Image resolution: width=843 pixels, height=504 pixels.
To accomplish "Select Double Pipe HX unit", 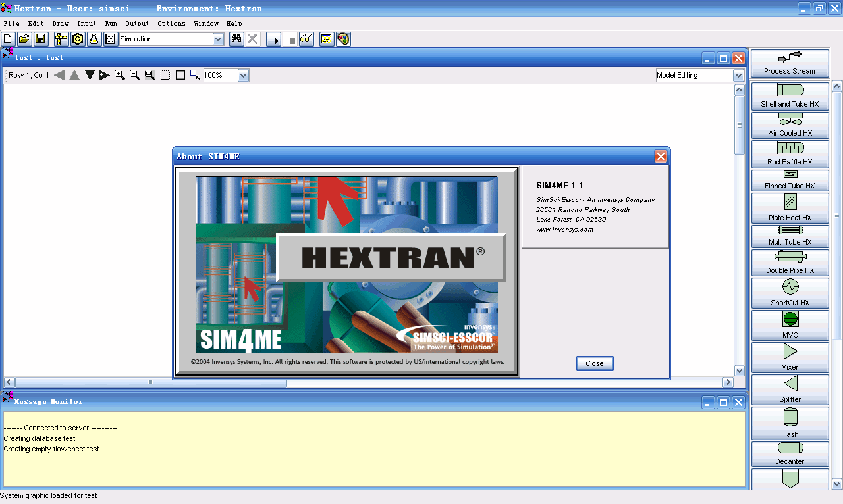I will pyautogui.click(x=790, y=263).
